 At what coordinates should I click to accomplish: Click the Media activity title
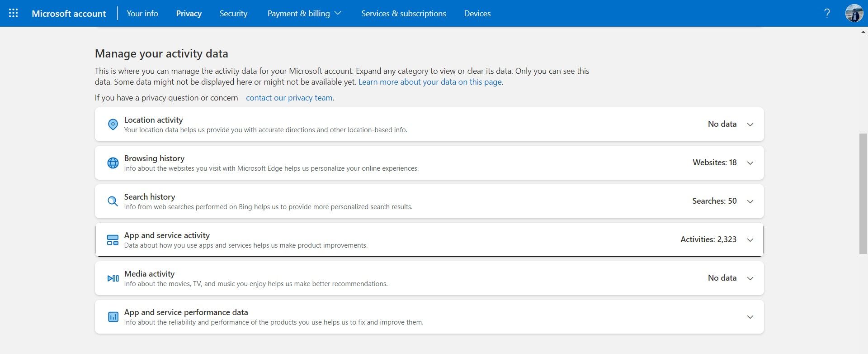[x=149, y=273]
